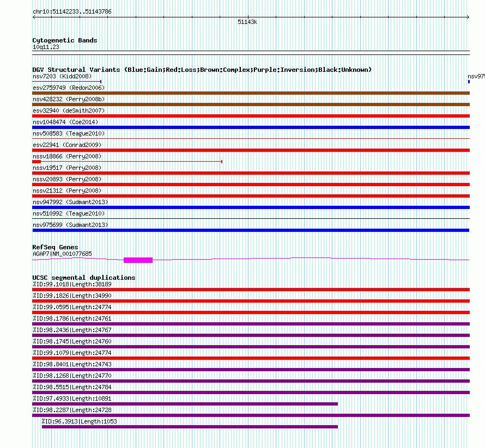Click the UCSC segmental duplications track title
The width and height of the screenshot is (485, 448).
[84, 278]
